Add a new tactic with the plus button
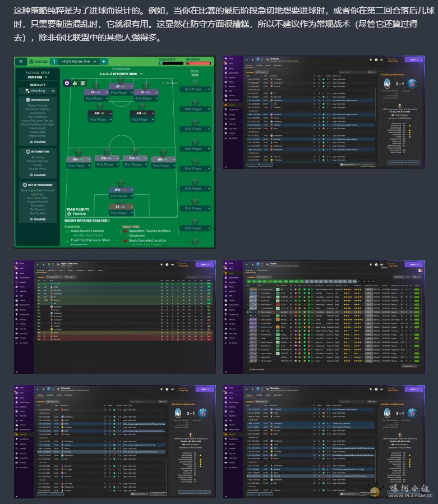Image resolution: width=438 pixels, height=504 pixels. 104,61
